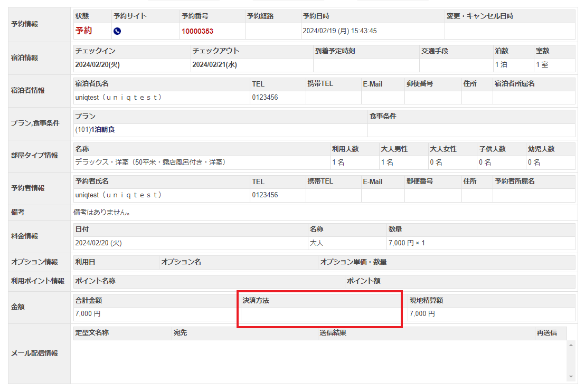Click the mail delivery list scrollbar track
Image resolution: width=585 pixels, height=392 pixels.
[570, 361]
